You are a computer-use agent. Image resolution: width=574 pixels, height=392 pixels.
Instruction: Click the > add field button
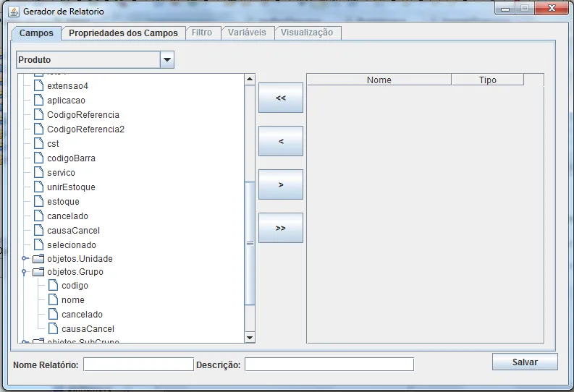(x=281, y=184)
